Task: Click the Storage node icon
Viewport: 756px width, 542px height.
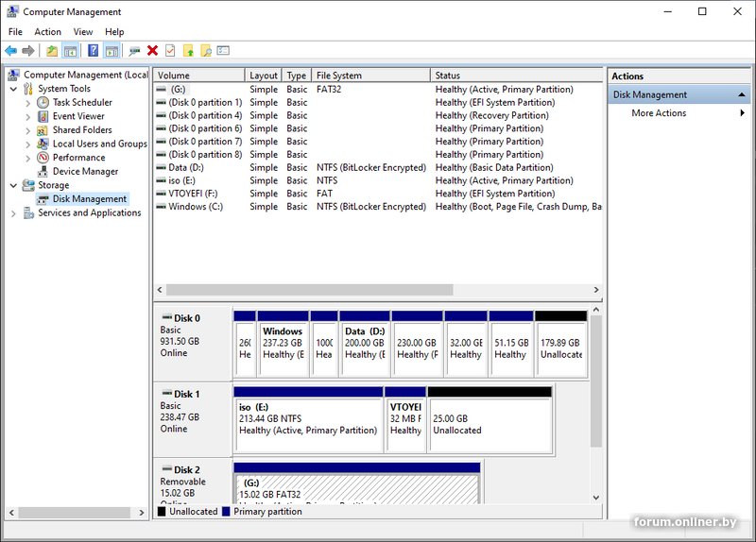Action: point(28,185)
